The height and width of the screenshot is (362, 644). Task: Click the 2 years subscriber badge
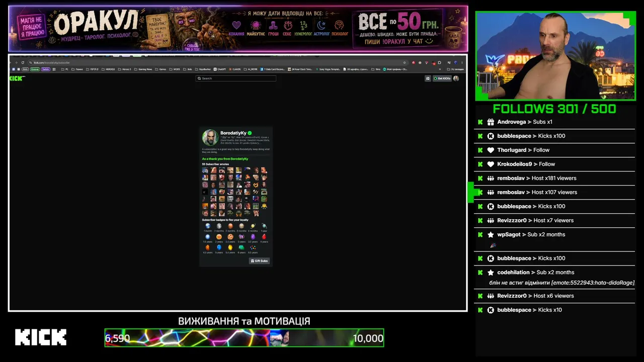219,238
